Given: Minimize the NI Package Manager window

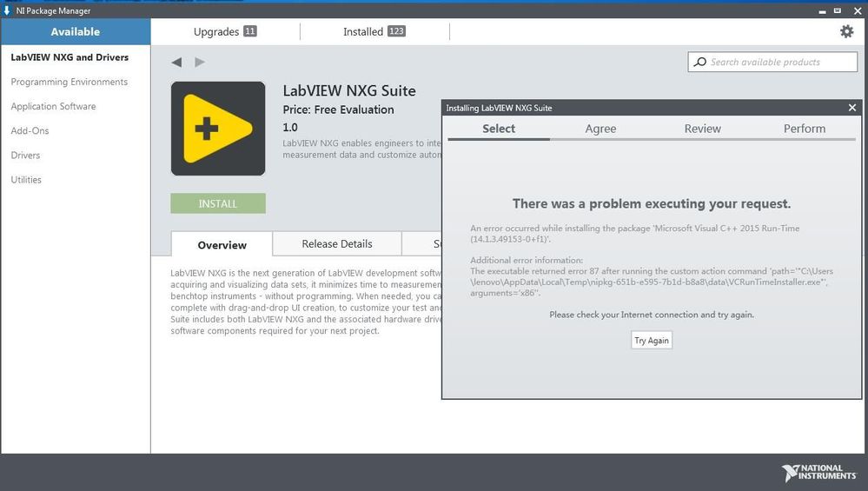Looking at the screenshot, I should 822,11.
